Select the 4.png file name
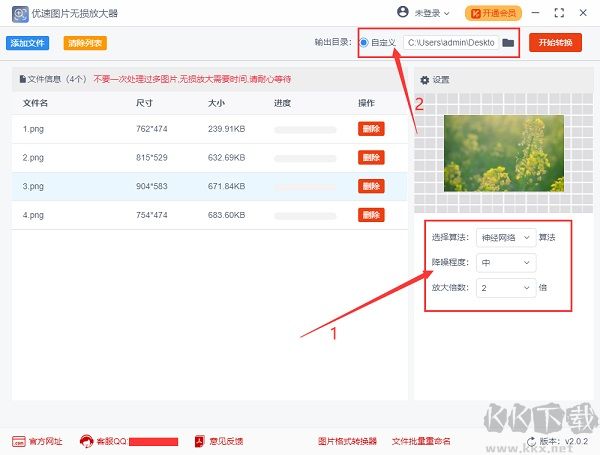600x455 pixels. [x=33, y=215]
